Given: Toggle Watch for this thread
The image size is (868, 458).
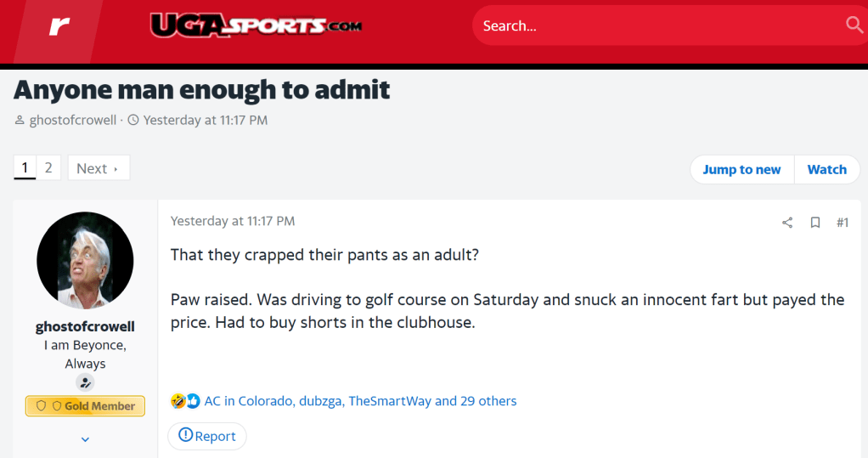Looking at the screenshot, I should coord(826,169).
